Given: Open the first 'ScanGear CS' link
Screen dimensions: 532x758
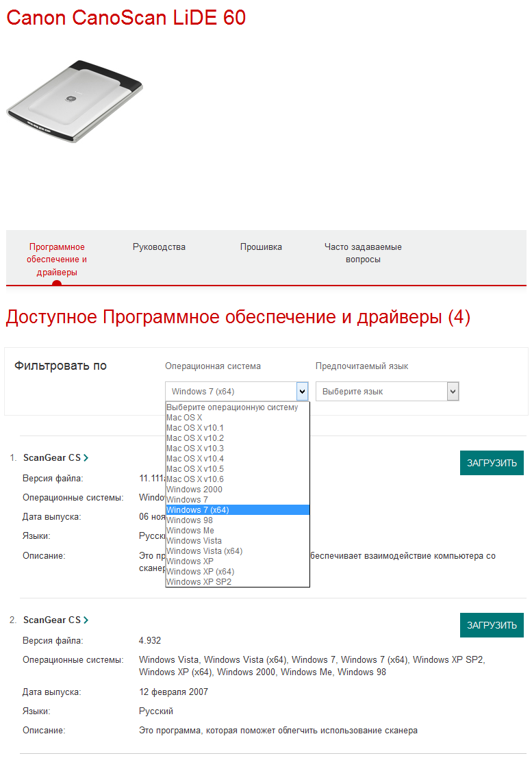Looking at the screenshot, I should click(52, 458).
